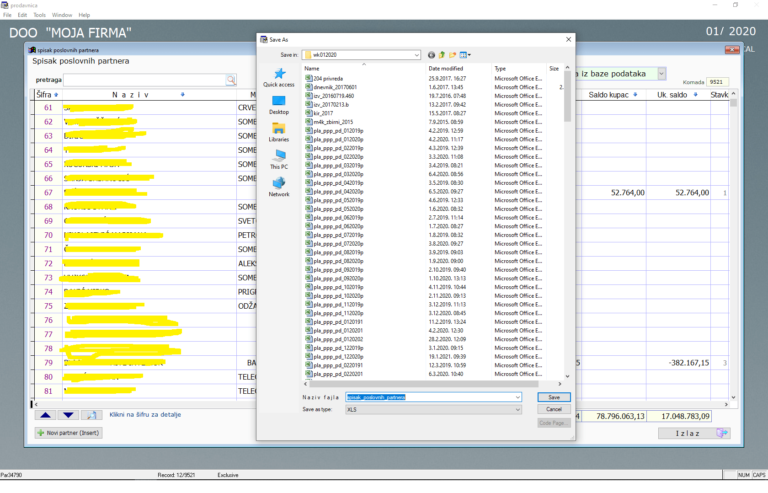Image resolution: width=768 pixels, height=493 pixels.
Task: Select This PC in the places bar
Action: tap(279, 160)
